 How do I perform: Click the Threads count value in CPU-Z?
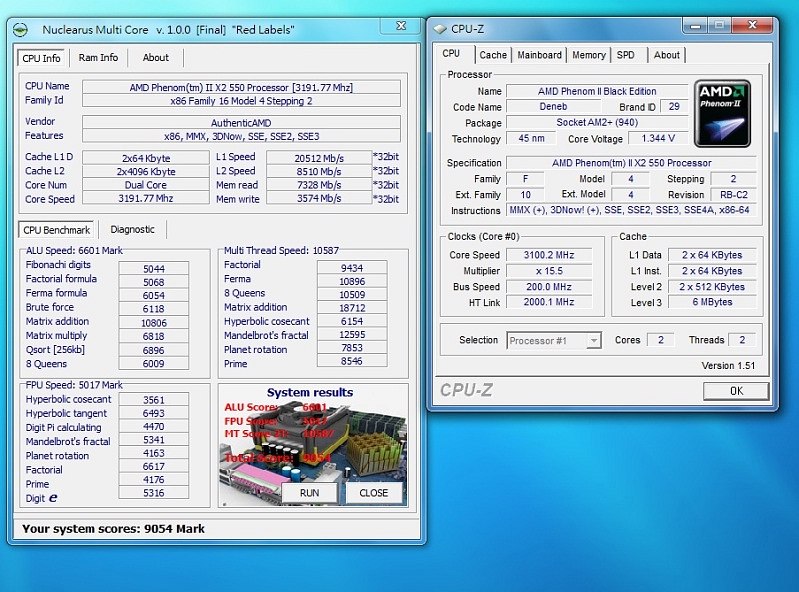(x=742, y=340)
